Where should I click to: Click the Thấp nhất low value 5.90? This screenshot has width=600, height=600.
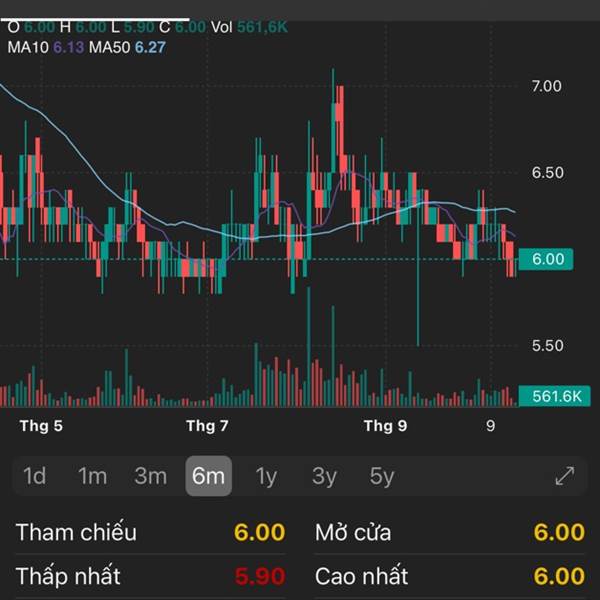point(260,576)
